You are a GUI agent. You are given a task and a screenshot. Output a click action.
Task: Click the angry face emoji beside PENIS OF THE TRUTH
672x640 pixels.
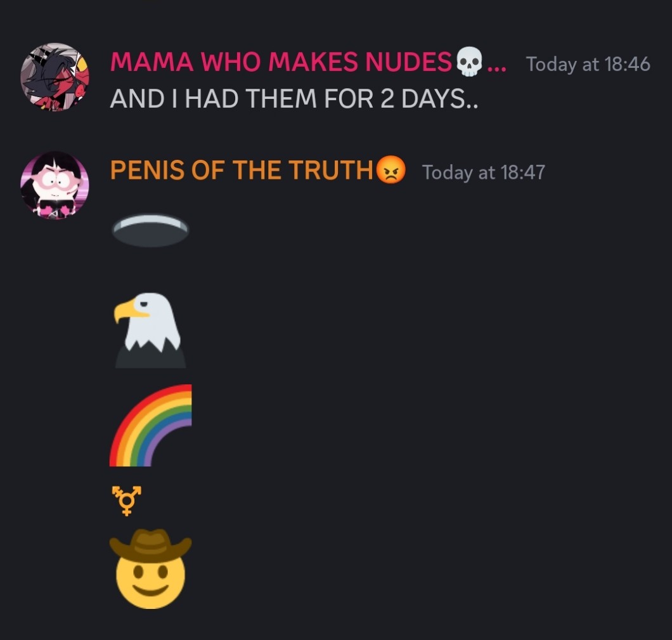coord(391,170)
